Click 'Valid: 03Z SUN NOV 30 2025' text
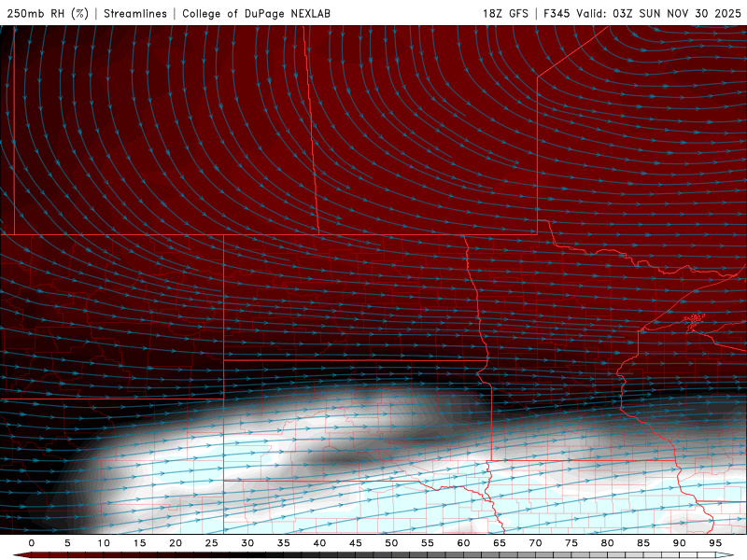747x560 pixels. point(658,13)
